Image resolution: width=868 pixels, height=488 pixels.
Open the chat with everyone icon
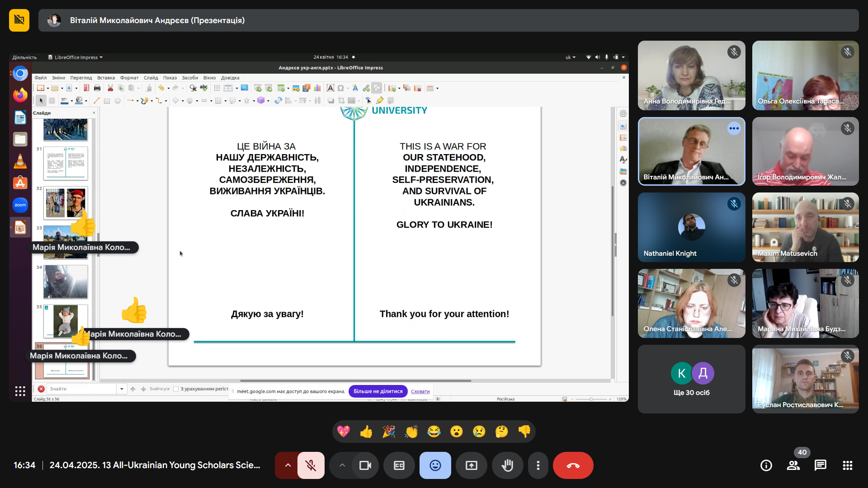pyautogui.click(x=820, y=465)
